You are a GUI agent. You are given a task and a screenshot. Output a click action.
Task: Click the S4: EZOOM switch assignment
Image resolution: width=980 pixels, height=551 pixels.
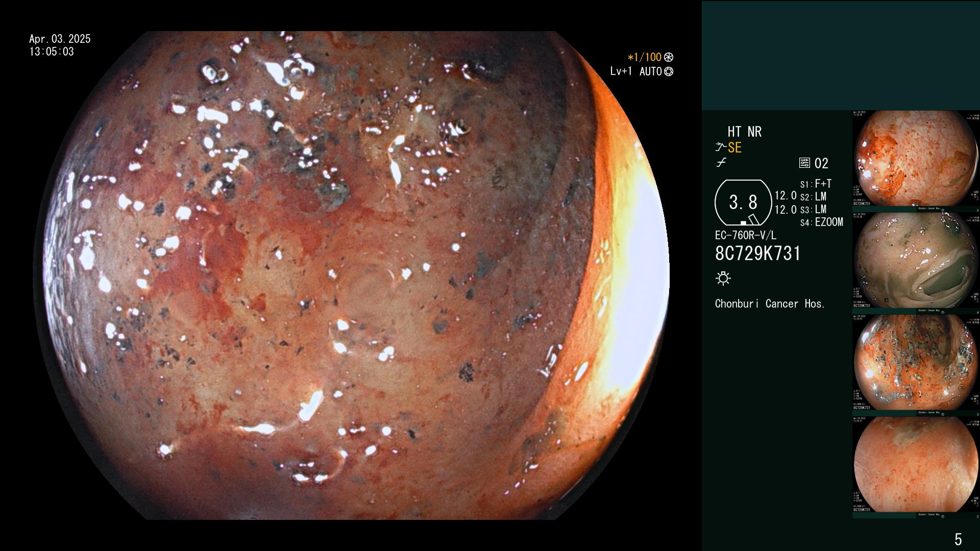coord(821,222)
